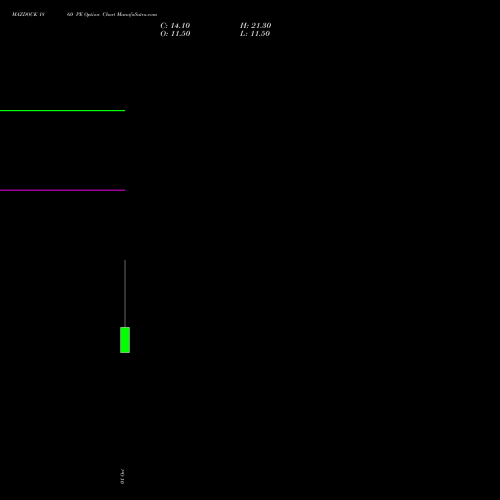Click the high value 'H: 21.30'
The height and width of the screenshot is (500, 500).
(255, 26)
